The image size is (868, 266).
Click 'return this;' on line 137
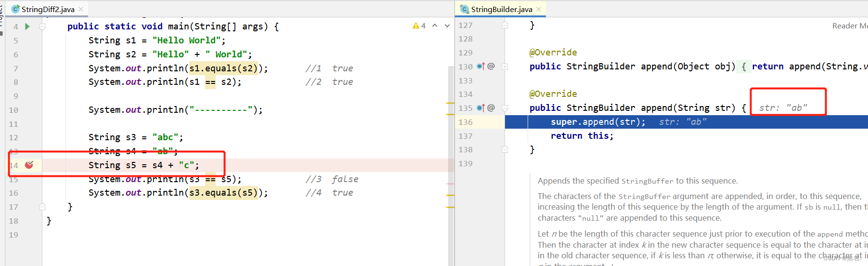(582, 136)
